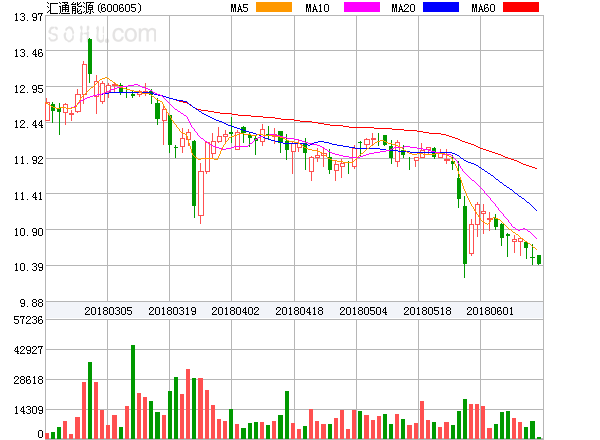Screen dimensions: 600x440
Task: Click the 14309 volume axis label
Action: click(x=29, y=410)
